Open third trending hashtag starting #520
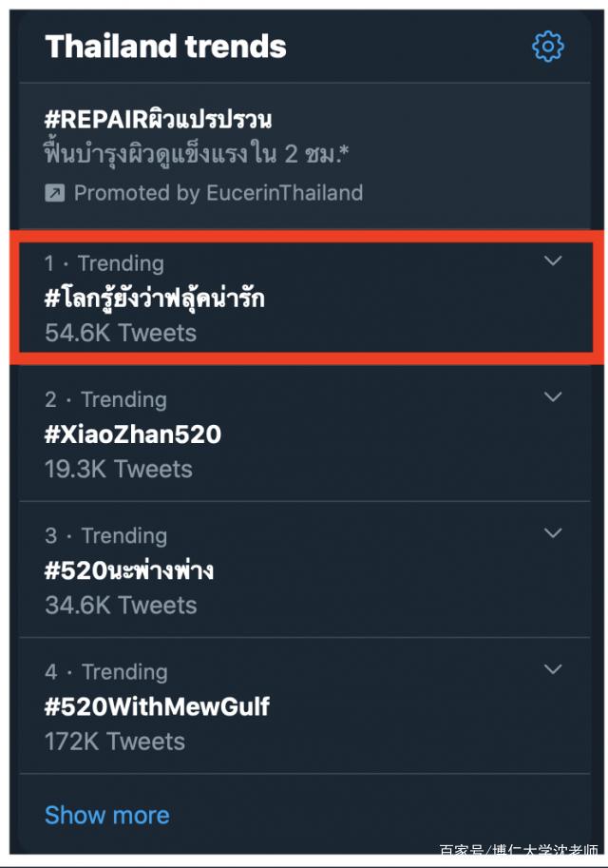Image resolution: width=608 pixels, height=868 pixels. tap(129, 570)
